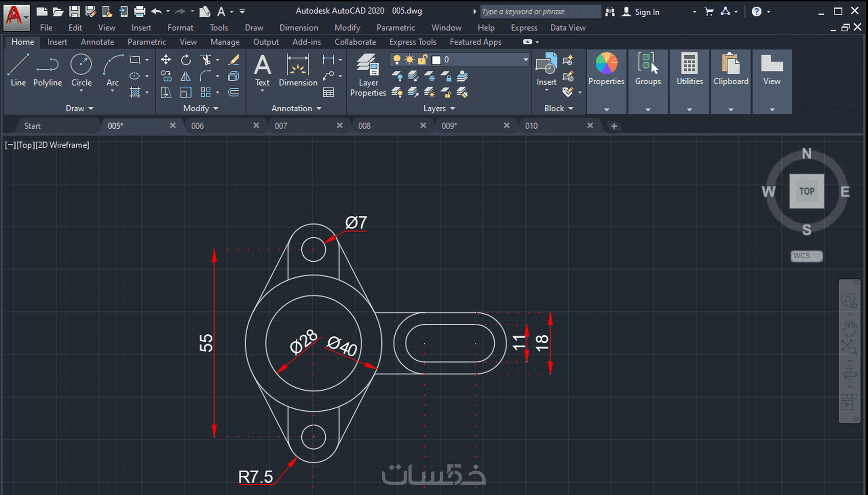Image resolution: width=868 pixels, height=495 pixels.
Task: Click the layer 0 color swatch
Action: (436, 60)
